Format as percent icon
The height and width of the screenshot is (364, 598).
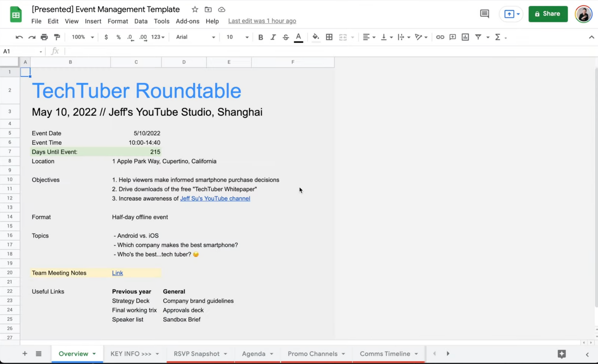pyautogui.click(x=118, y=37)
